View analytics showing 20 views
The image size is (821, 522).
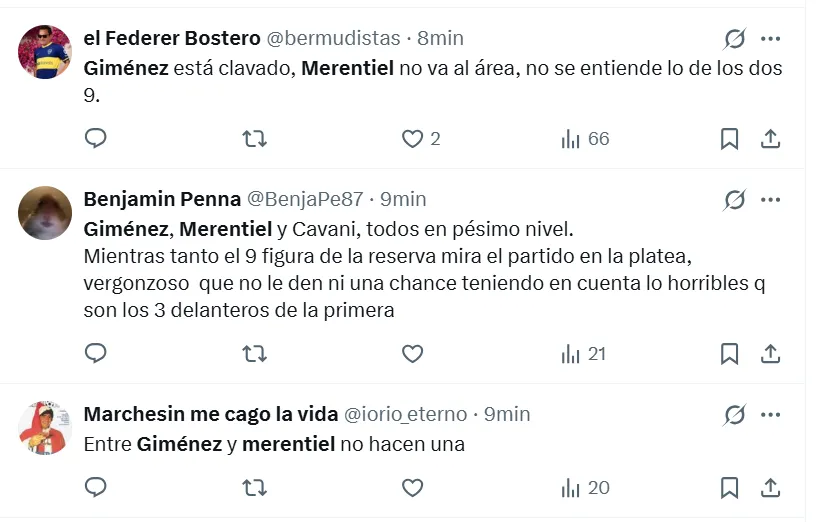(x=585, y=488)
